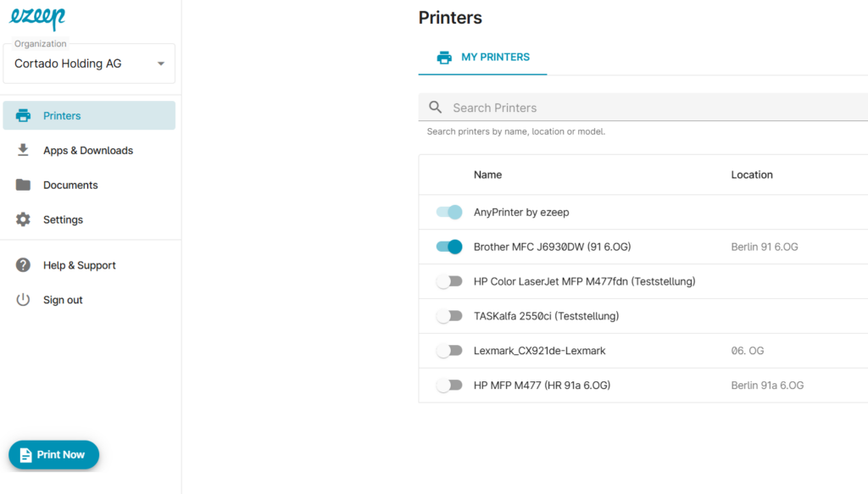This screenshot has height=494, width=868.
Task: Select the Printers sidebar icon
Action: click(23, 115)
